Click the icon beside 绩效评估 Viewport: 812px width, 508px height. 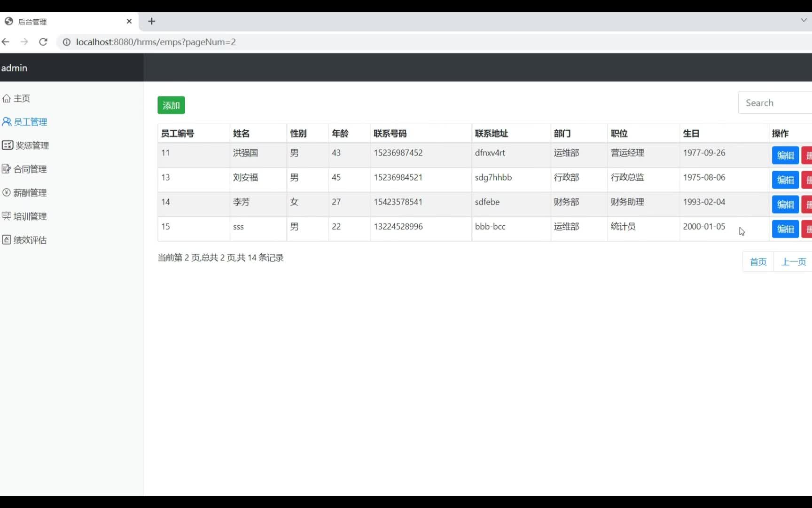(7, 240)
